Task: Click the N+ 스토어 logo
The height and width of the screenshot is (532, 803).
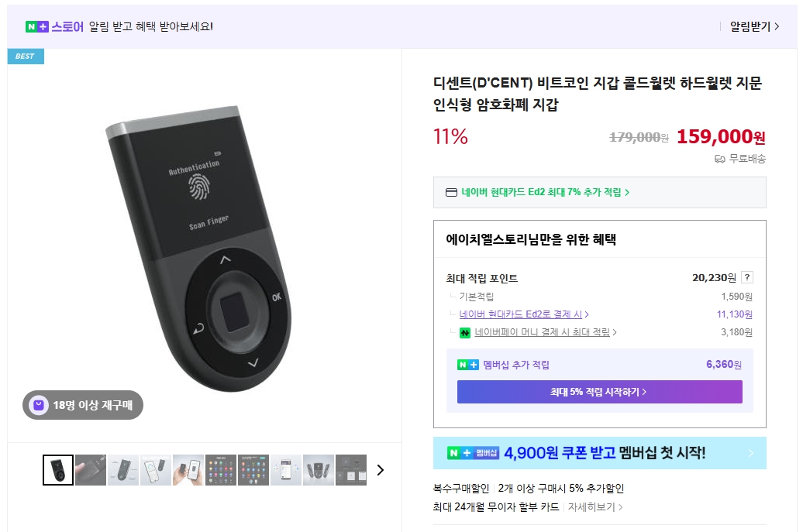Action: pos(54,26)
